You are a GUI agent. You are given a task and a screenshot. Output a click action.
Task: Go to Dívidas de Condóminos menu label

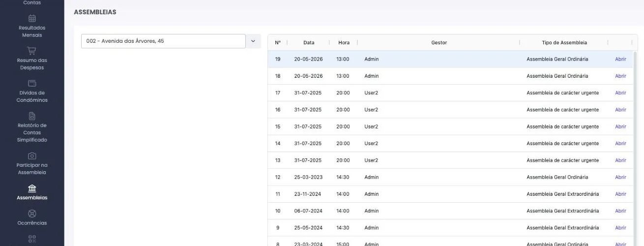[x=32, y=96]
